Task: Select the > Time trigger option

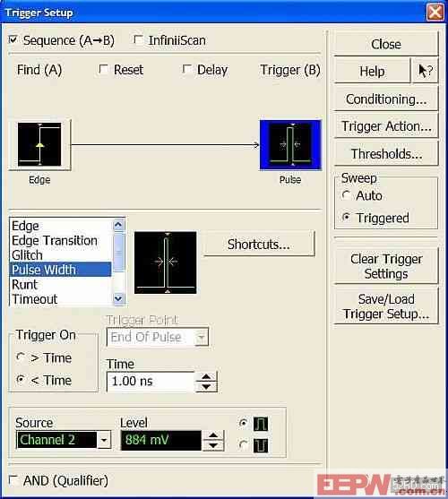Action: coord(21,357)
